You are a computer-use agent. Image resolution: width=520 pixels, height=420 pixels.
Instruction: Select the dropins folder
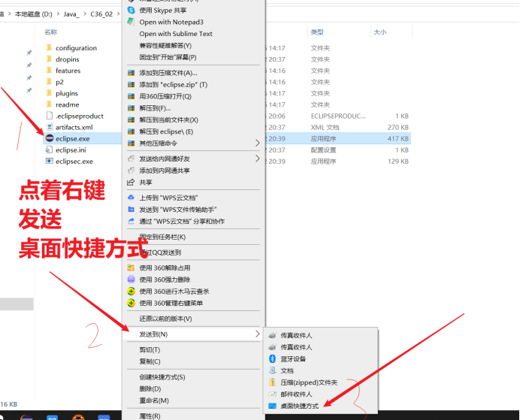coord(68,59)
